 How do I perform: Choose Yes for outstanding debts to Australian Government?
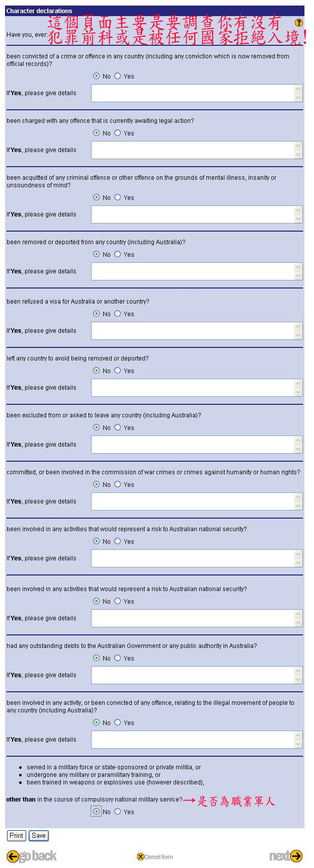[x=118, y=658]
